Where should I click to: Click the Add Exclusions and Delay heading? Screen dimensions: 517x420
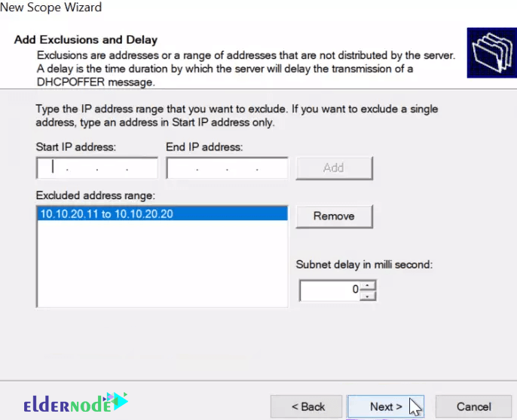[x=86, y=40]
